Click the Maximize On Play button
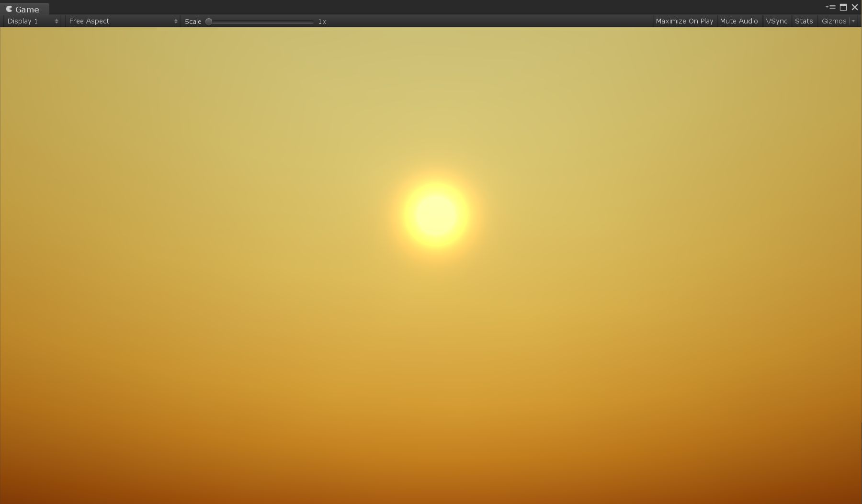This screenshot has height=504, width=862. click(684, 21)
